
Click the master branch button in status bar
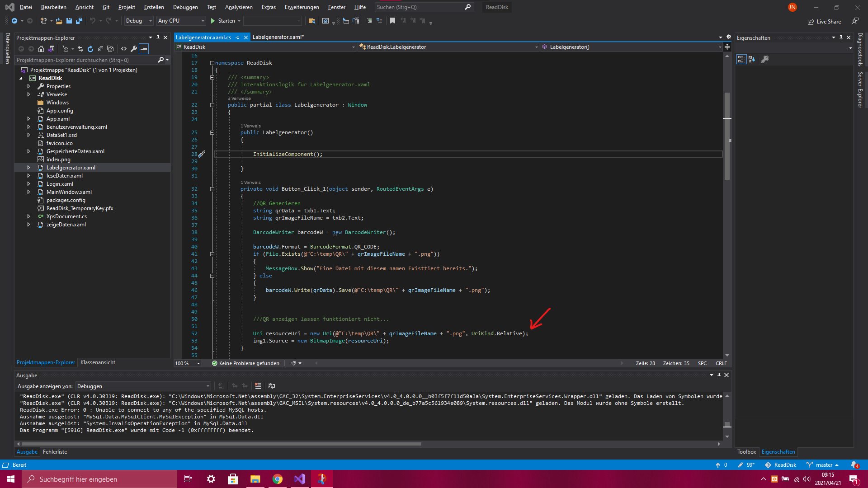pos(823,465)
